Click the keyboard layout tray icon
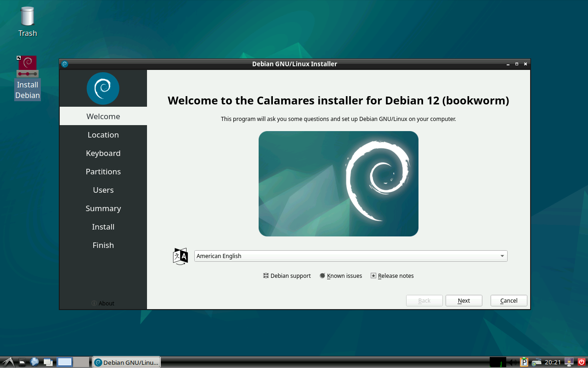The width and height of the screenshot is (588, 368). (536, 362)
